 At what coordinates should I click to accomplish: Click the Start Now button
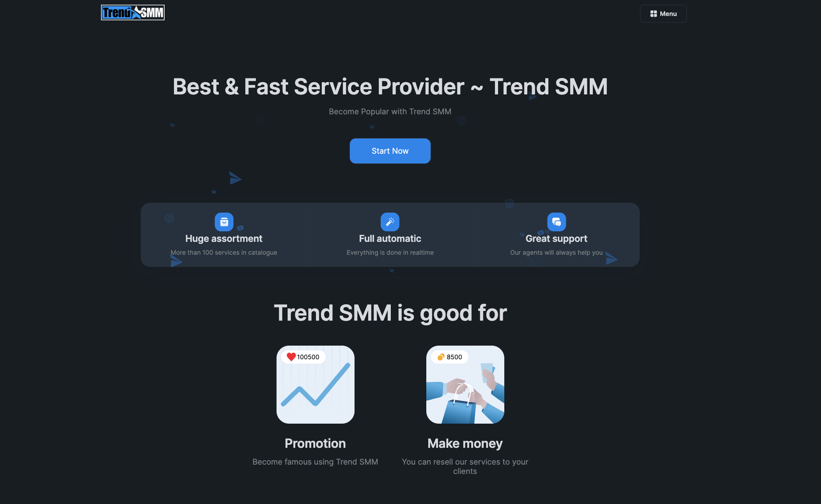390,151
